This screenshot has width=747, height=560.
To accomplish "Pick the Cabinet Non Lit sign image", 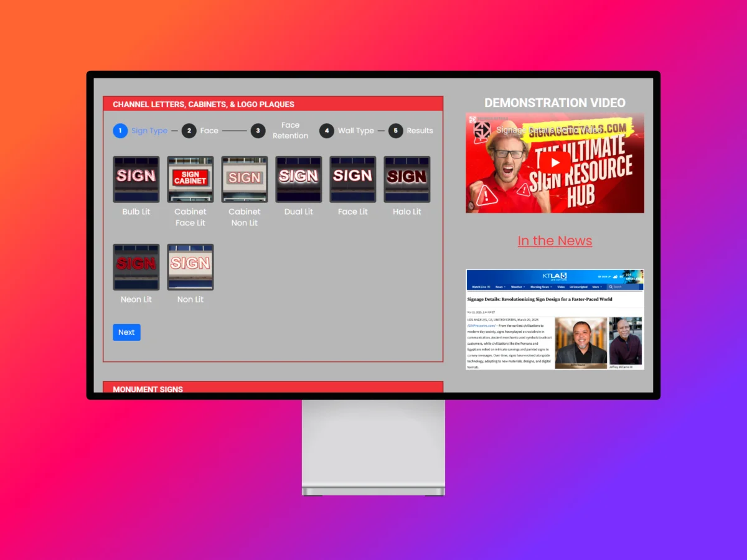I will [244, 179].
